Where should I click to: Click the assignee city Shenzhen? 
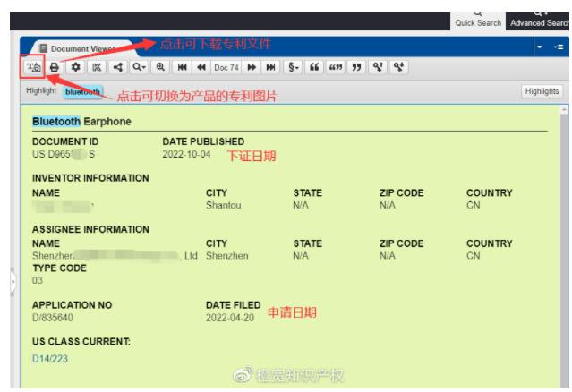pyautogui.click(x=226, y=256)
